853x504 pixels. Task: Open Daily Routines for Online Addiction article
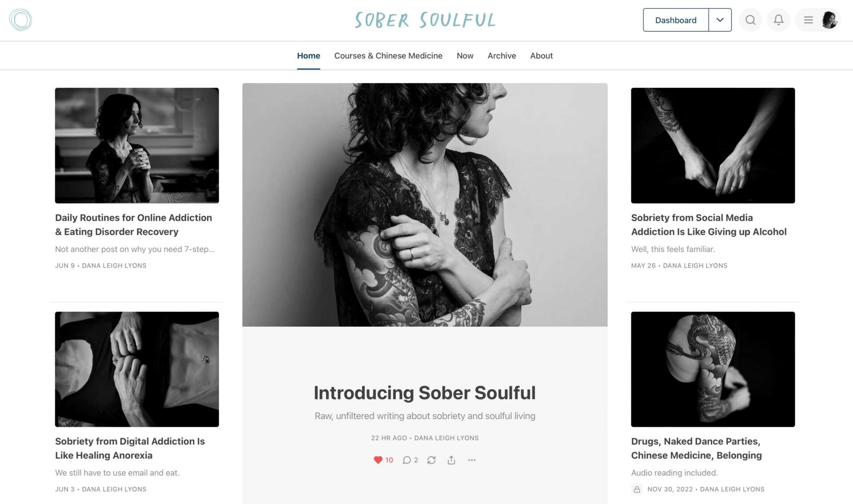point(133,225)
